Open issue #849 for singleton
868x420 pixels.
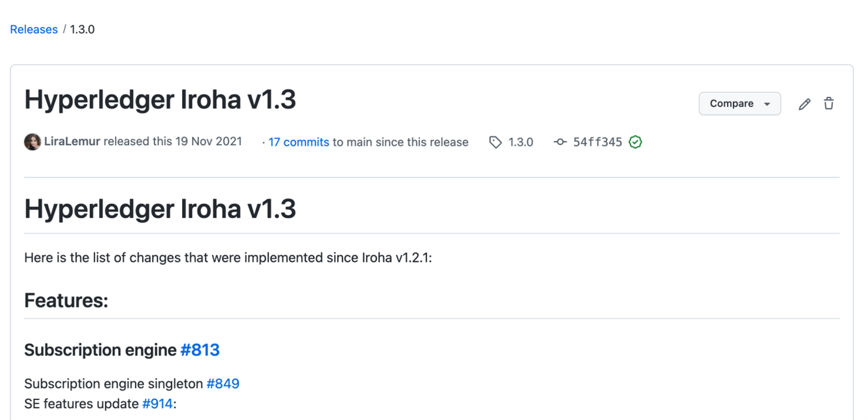tap(222, 383)
